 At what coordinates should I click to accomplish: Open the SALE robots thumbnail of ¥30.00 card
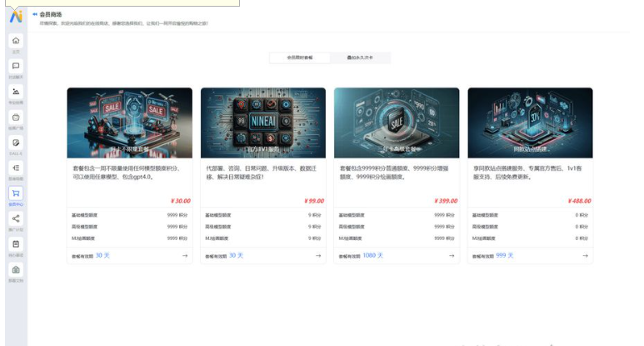(x=130, y=123)
